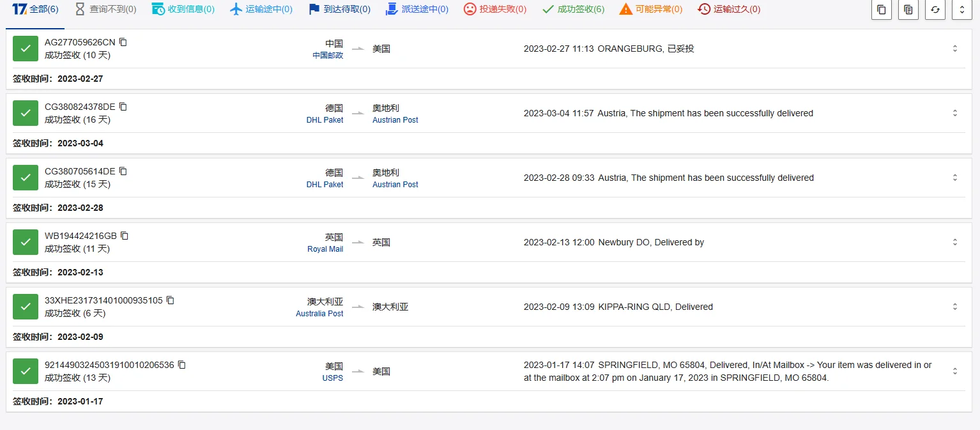Screen dimensions: 980x430
Task: Click the refresh icon in the top toolbar
Action: 935,10
